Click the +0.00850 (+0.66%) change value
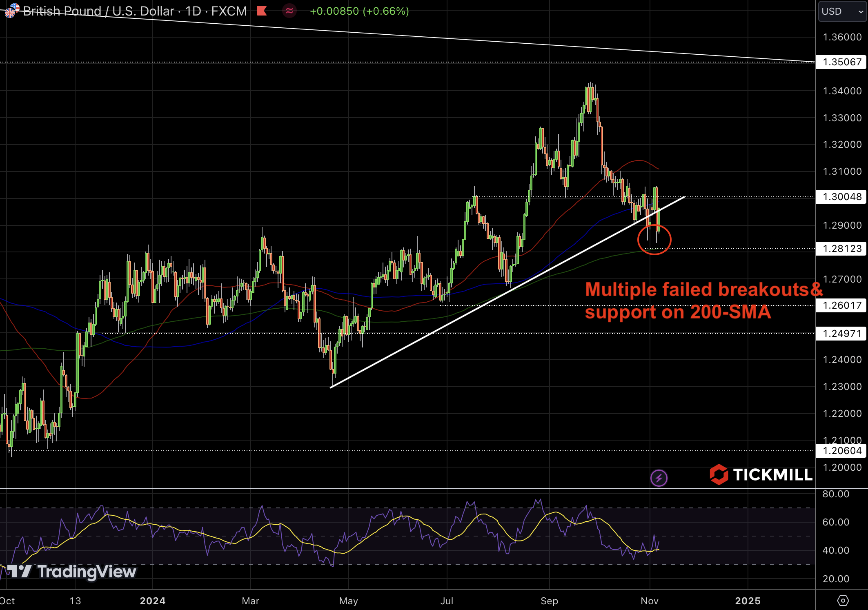 coord(359,11)
